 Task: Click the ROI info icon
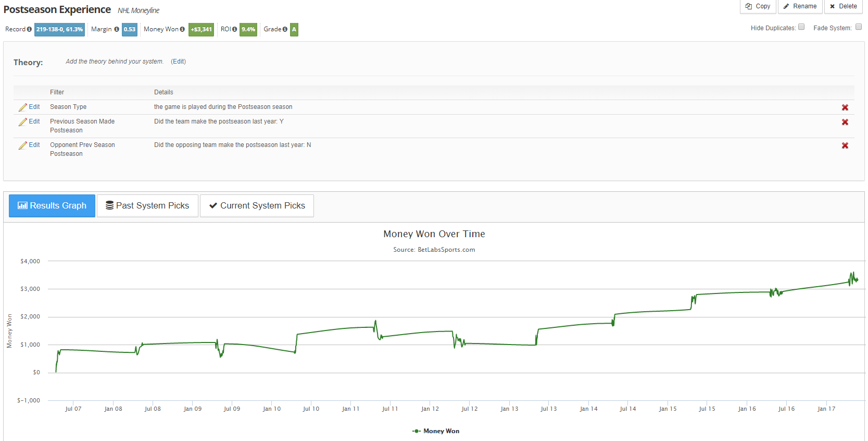(234, 30)
